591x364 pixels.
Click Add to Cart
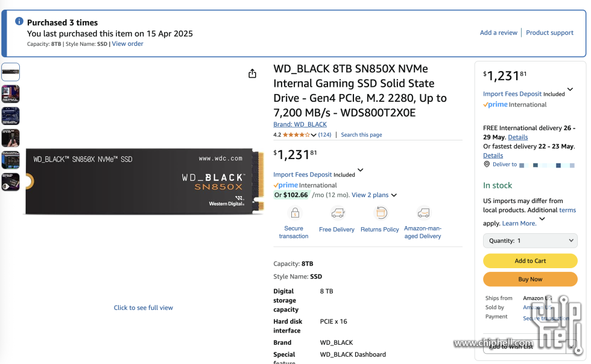530,261
